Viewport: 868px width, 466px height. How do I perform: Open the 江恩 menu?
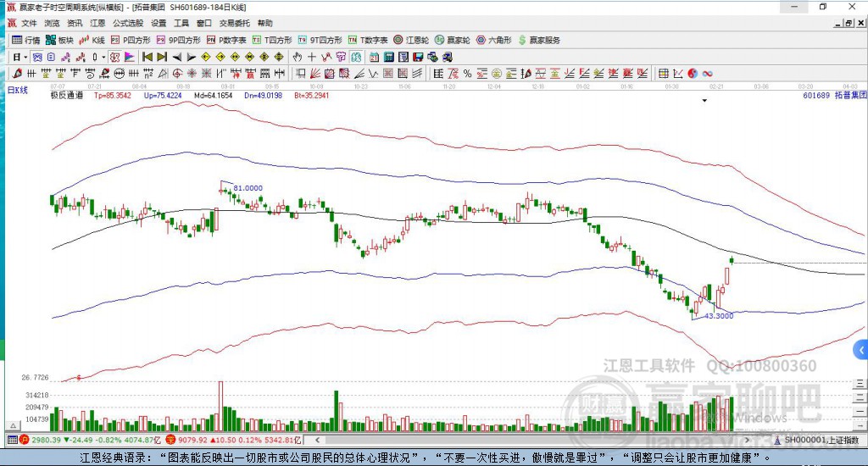coord(97,23)
